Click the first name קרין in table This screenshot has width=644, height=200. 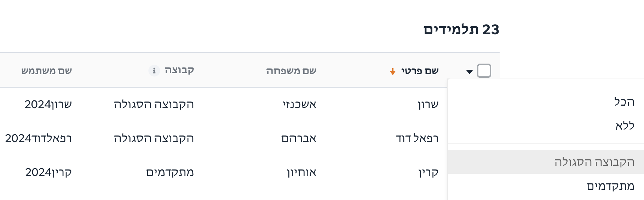428,172
